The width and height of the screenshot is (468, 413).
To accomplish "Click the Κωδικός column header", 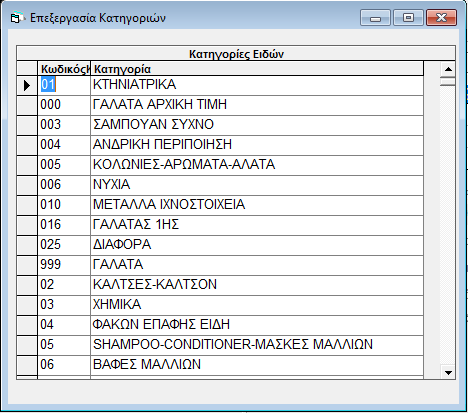I will point(64,69).
